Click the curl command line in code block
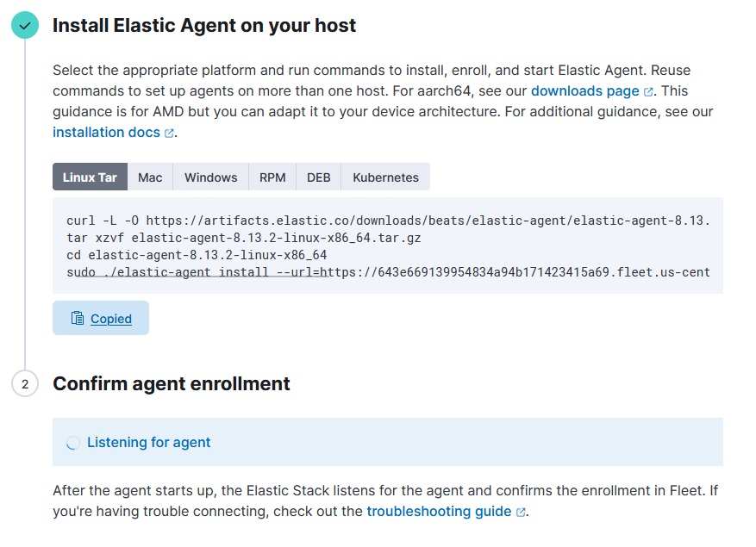This screenshot has width=756, height=547. coord(388,221)
